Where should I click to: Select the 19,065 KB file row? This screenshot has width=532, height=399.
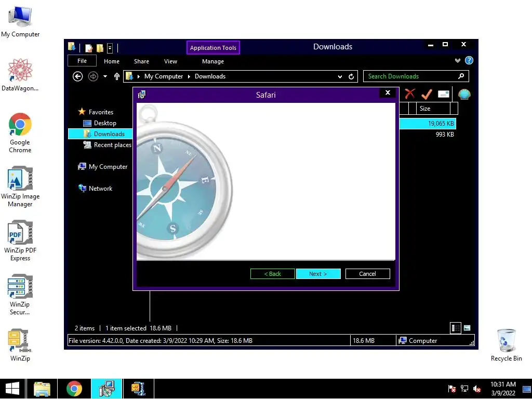coord(428,124)
